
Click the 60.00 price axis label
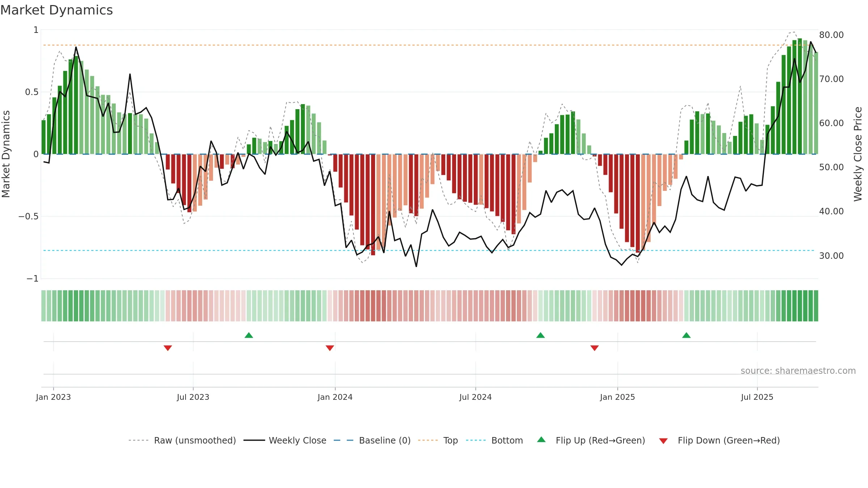831,123
